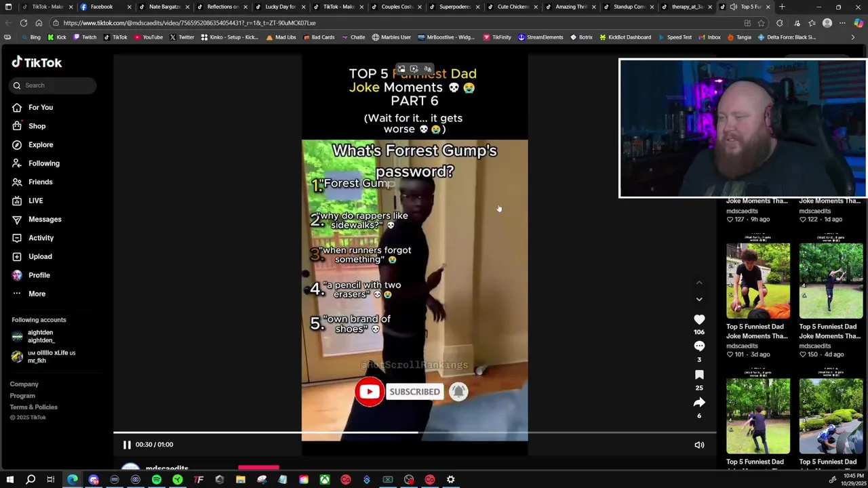Image resolution: width=868 pixels, height=488 pixels.
Task: Open the mr_fkh following account
Action: coord(43,357)
